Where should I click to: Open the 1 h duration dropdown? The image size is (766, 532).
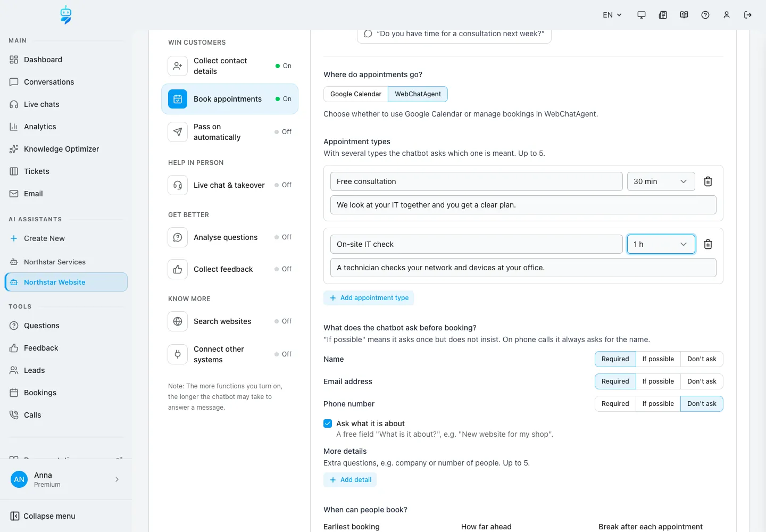coord(661,244)
